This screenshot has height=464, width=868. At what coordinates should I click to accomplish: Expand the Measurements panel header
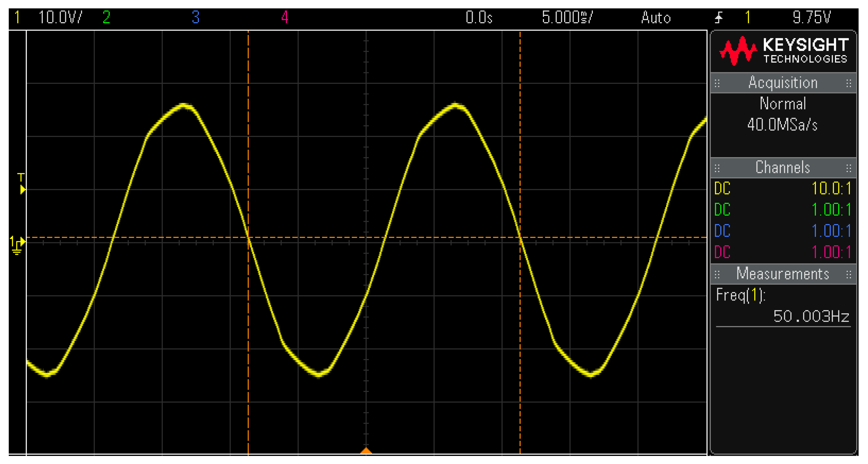(783, 274)
